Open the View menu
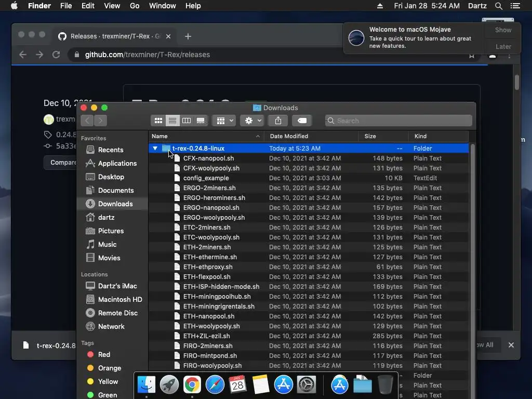Image resolution: width=532 pixels, height=399 pixels. (x=112, y=6)
